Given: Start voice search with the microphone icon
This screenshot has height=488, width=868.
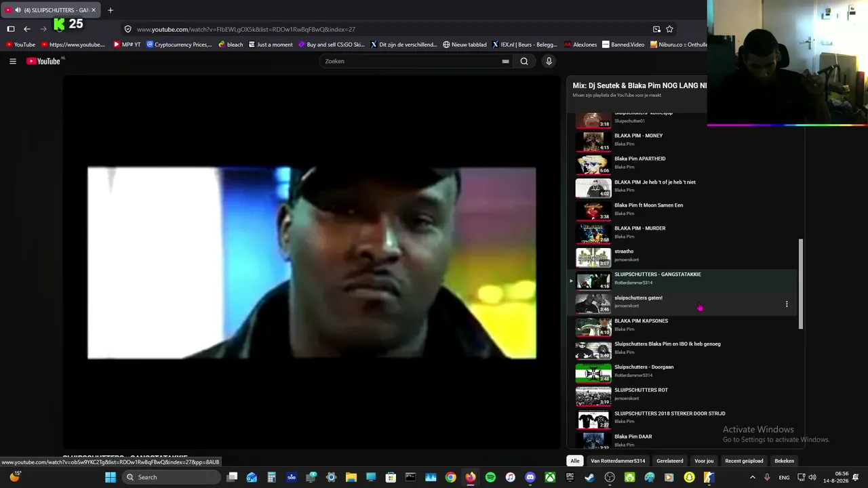Looking at the screenshot, I should pos(549,61).
